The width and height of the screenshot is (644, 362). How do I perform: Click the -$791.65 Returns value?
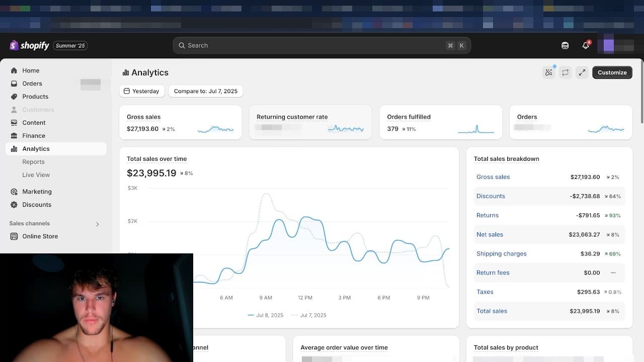click(588, 215)
